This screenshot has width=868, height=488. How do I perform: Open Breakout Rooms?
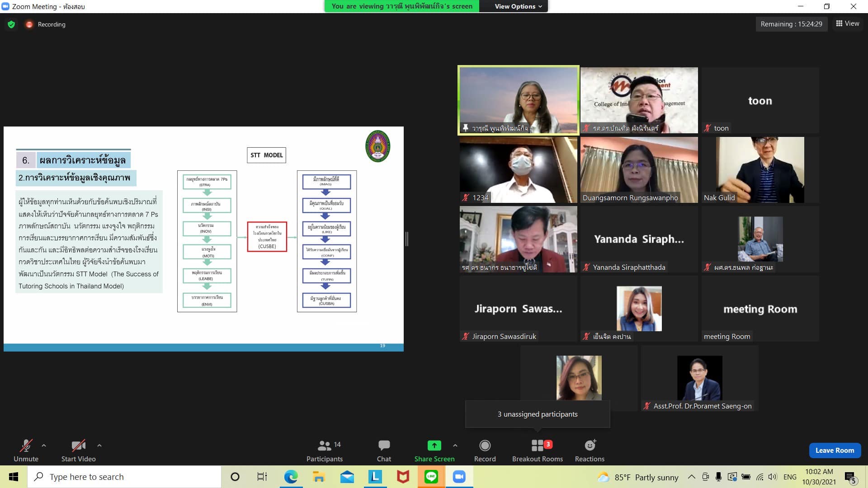pos(537,446)
